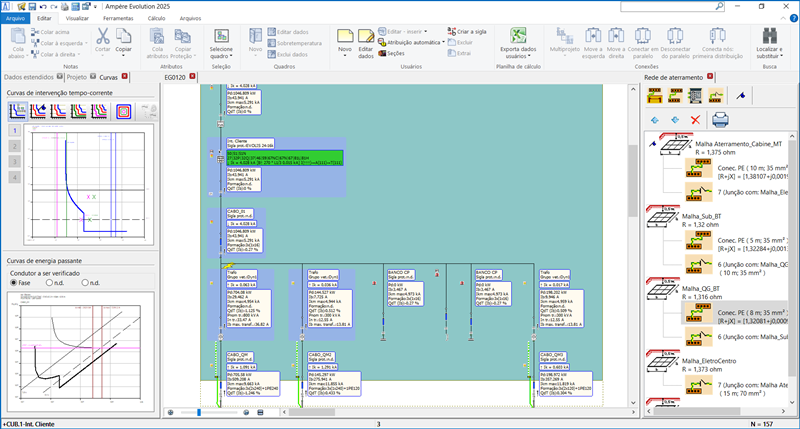Switch to the Ferramentas ribbon tab

118,18
